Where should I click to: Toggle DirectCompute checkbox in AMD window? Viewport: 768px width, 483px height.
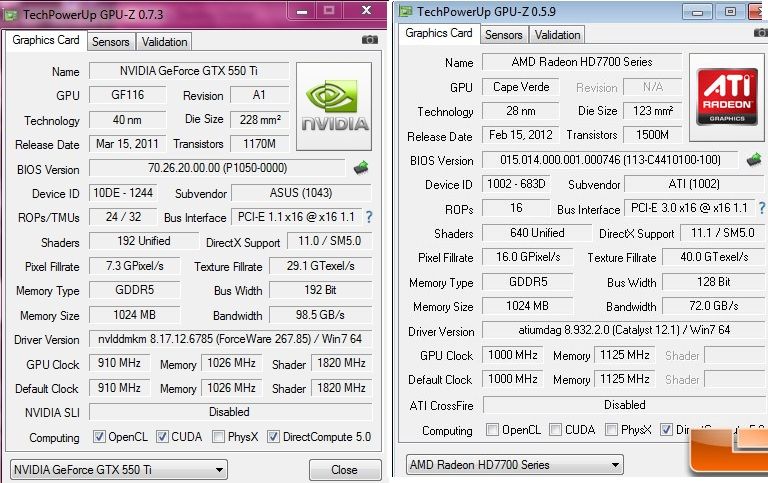(x=666, y=430)
